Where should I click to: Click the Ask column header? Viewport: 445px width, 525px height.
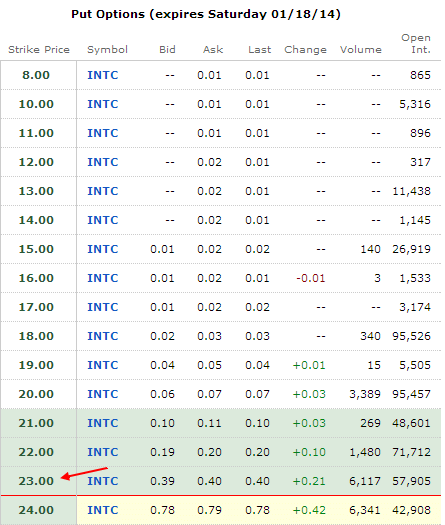point(213,50)
